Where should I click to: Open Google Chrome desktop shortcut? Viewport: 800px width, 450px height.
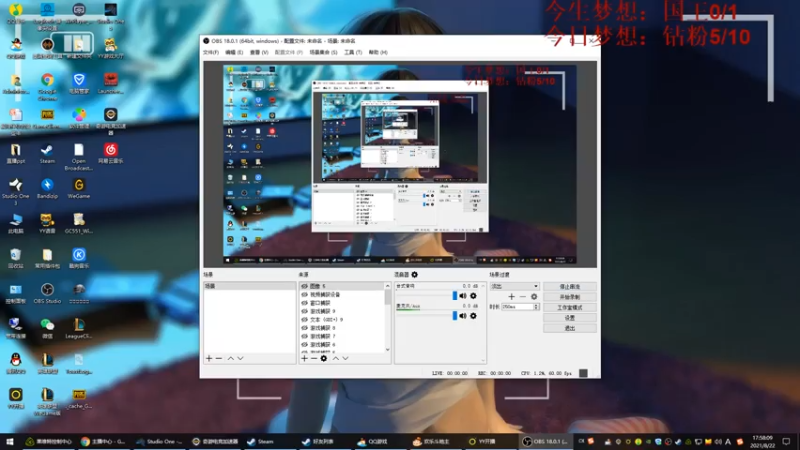coord(47,86)
